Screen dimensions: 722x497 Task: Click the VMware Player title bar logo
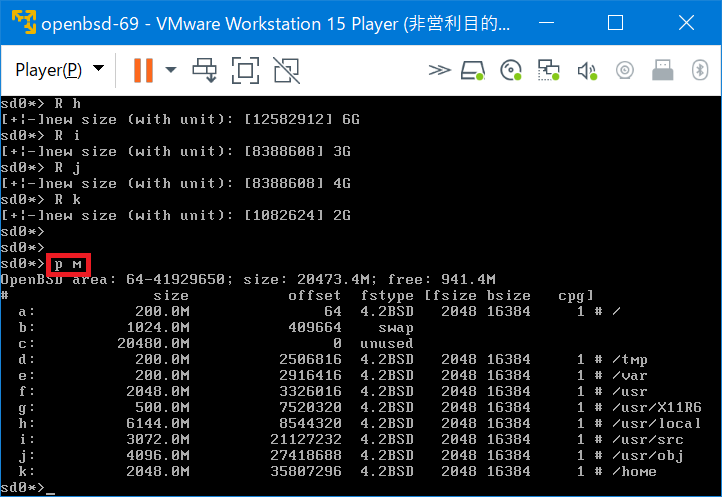23,22
